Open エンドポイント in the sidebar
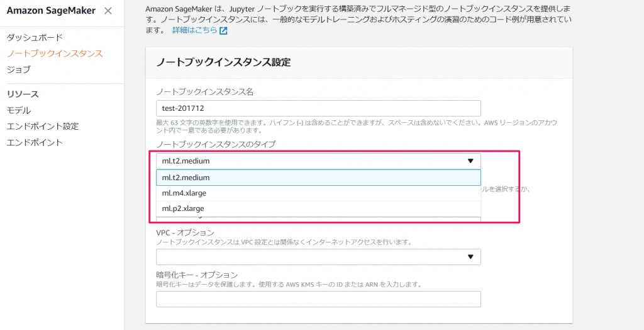The width and height of the screenshot is (644, 330). click(35, 143)
